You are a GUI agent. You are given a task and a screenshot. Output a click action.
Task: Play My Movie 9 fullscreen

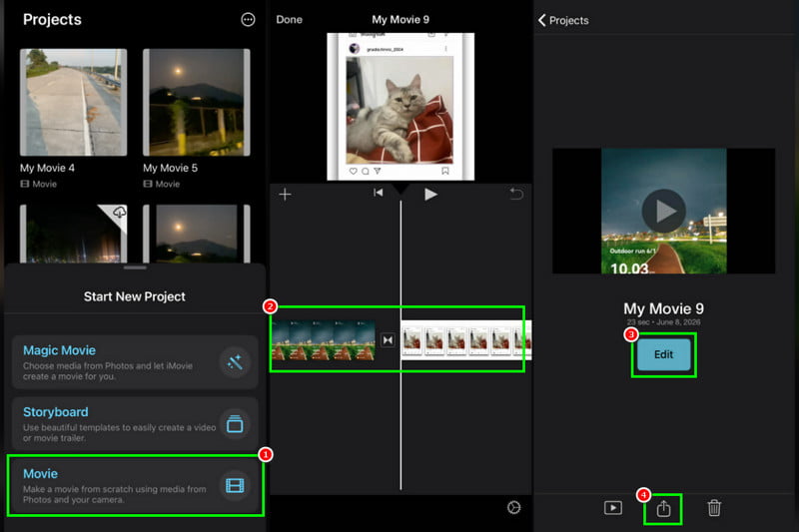tap(612, 508)
